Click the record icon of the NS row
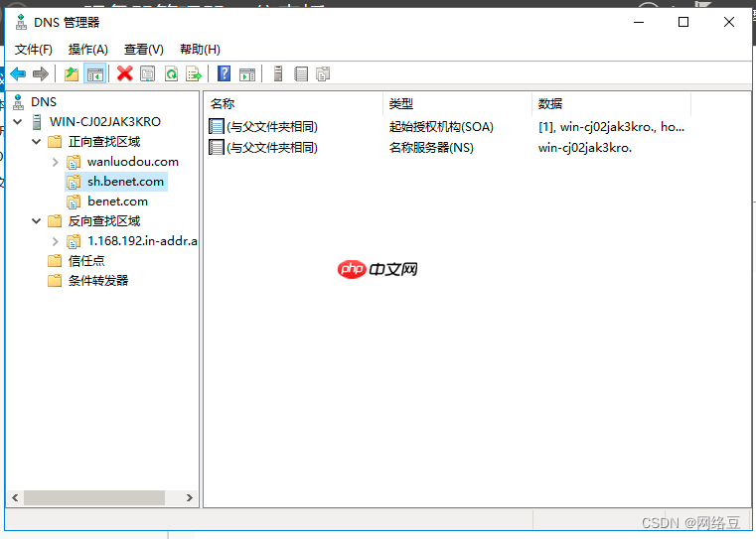This screenshot has width=756, height=539. point(217,147)
